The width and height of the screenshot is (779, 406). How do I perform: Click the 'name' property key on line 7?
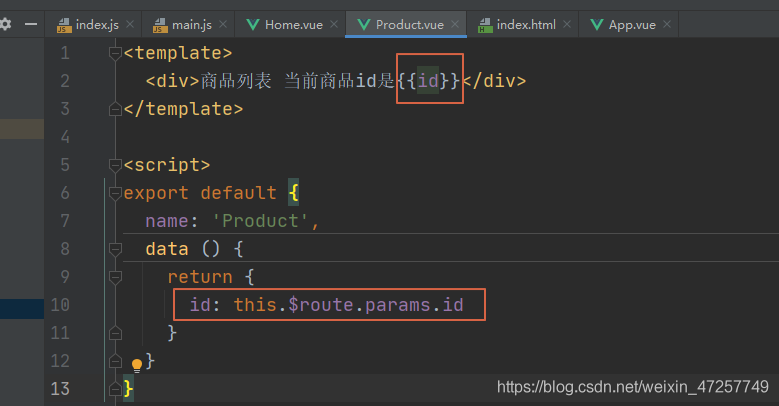(167, 221)
